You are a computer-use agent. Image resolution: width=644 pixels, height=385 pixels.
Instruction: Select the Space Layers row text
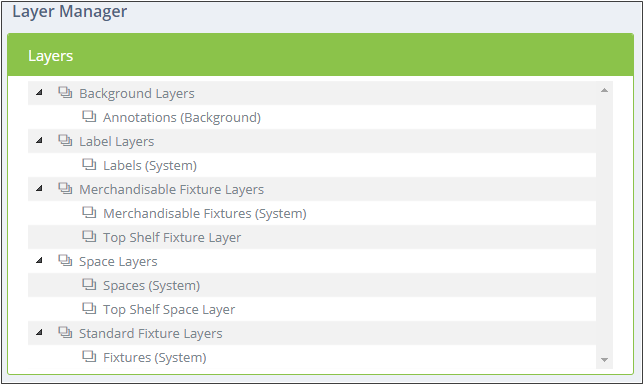[x=118, y=262]
